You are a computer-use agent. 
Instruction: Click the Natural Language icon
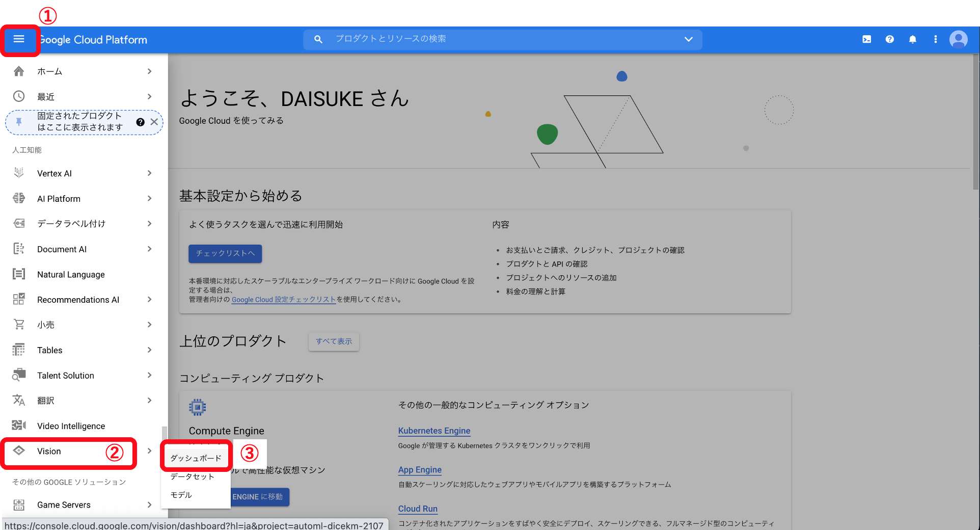point(19,274)
